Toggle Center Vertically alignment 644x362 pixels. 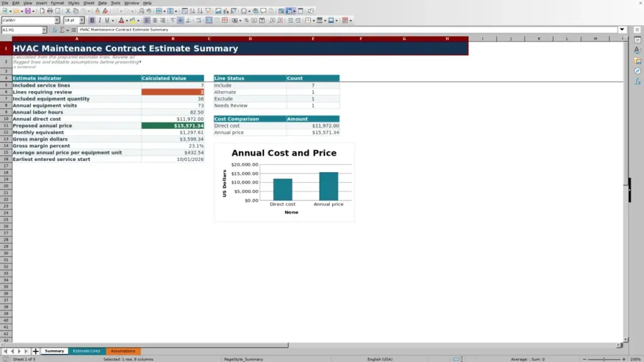180,20
